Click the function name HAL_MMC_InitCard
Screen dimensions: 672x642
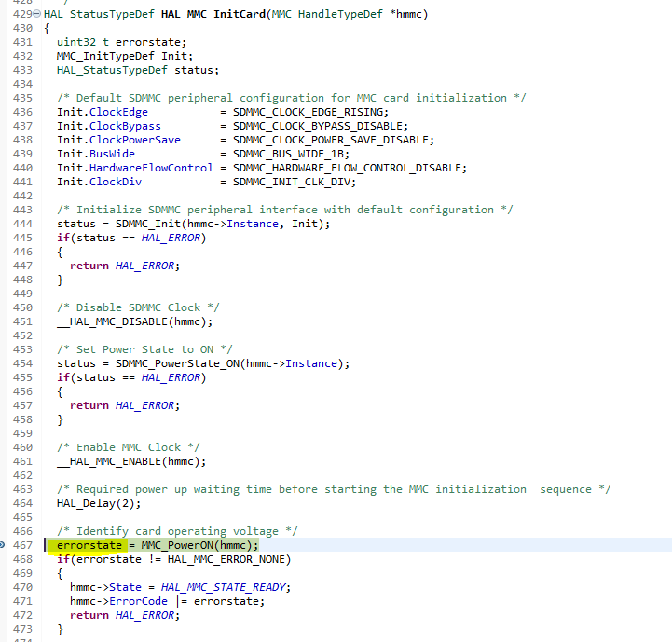213,14
